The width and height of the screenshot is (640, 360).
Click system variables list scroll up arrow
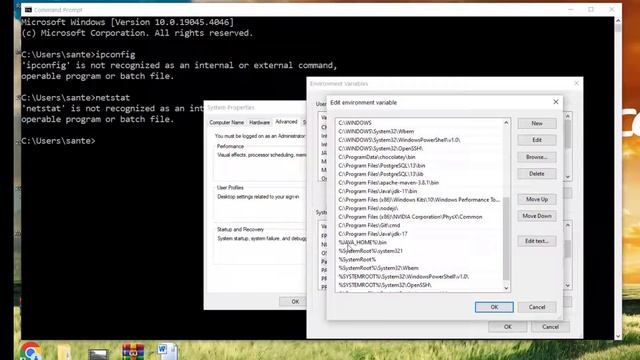(x=567, y=225)
